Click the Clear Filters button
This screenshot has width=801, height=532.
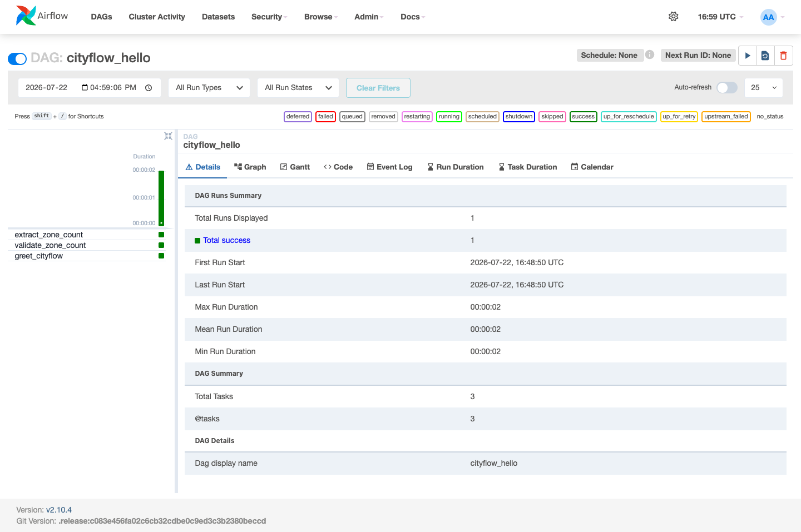(x=378, y=88)
